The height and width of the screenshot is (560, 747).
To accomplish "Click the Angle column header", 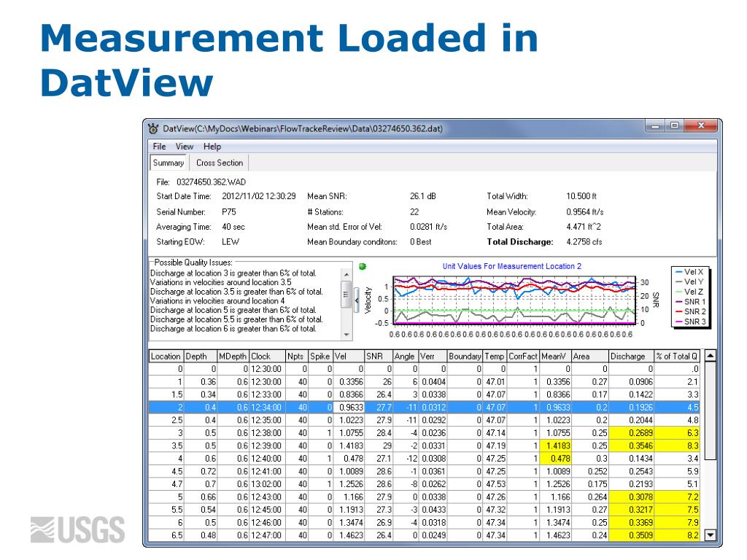I will click(x=405, y=356).
